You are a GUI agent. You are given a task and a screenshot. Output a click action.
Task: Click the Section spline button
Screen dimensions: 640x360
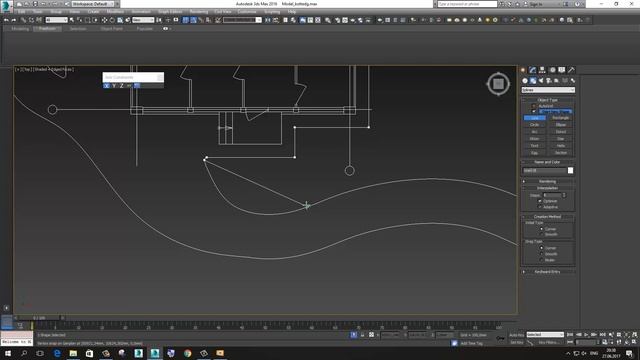click(561, 153)
